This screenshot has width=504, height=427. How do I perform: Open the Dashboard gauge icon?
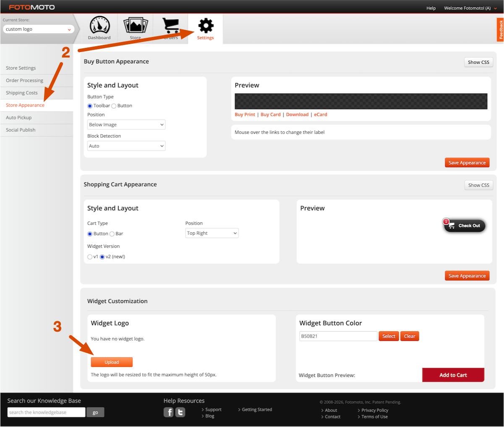click(99, 25)
